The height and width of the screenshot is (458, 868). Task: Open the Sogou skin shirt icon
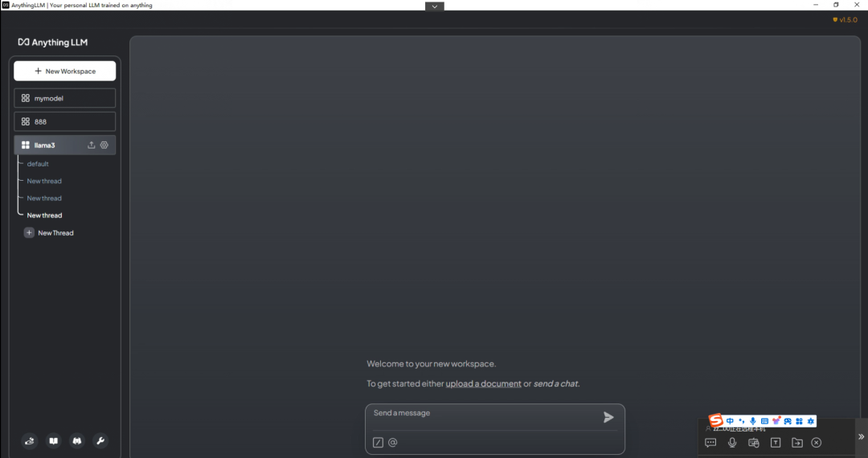[776, 422]
